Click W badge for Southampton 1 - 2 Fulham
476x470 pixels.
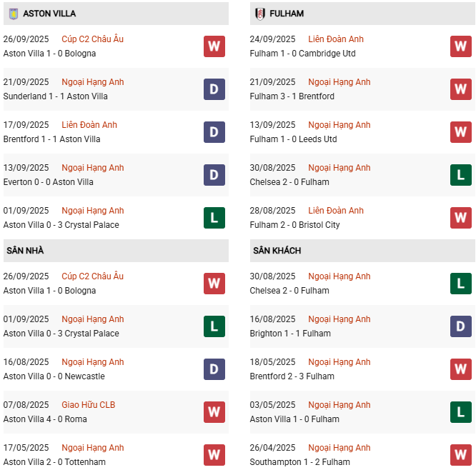click(x=460, y=455)
